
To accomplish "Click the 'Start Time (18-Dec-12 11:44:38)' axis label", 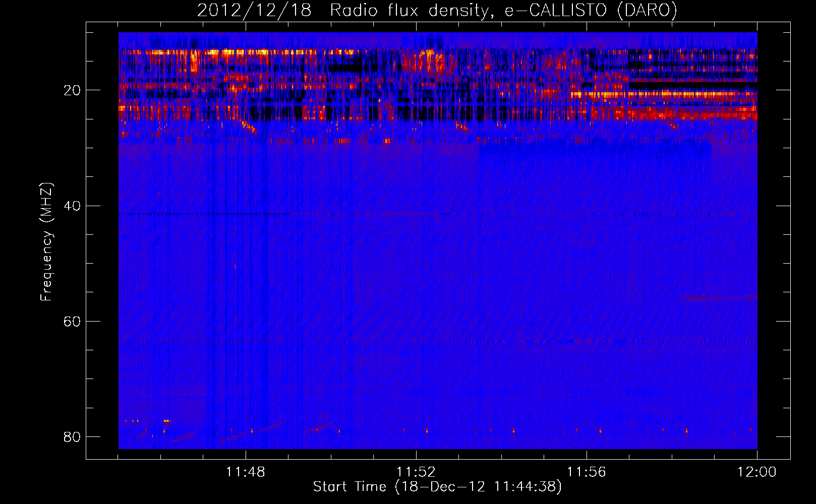I will [437, 487].
